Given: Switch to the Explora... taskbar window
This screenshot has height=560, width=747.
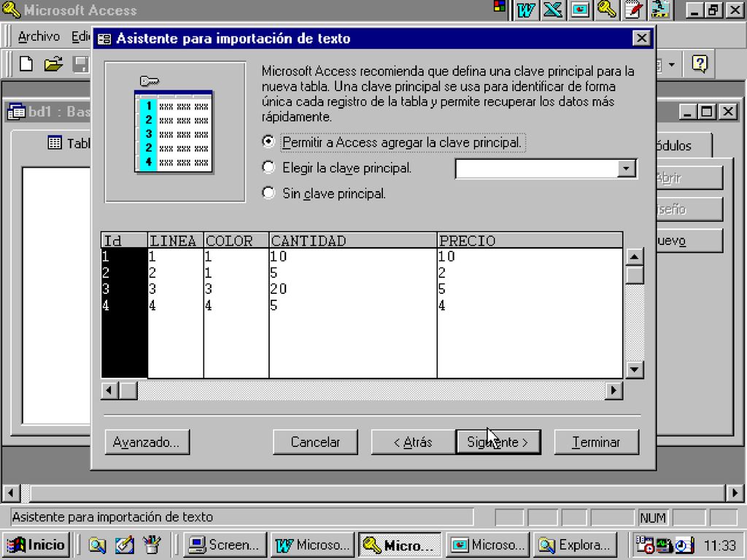Looking at the screenshot, I should point(575,545).
